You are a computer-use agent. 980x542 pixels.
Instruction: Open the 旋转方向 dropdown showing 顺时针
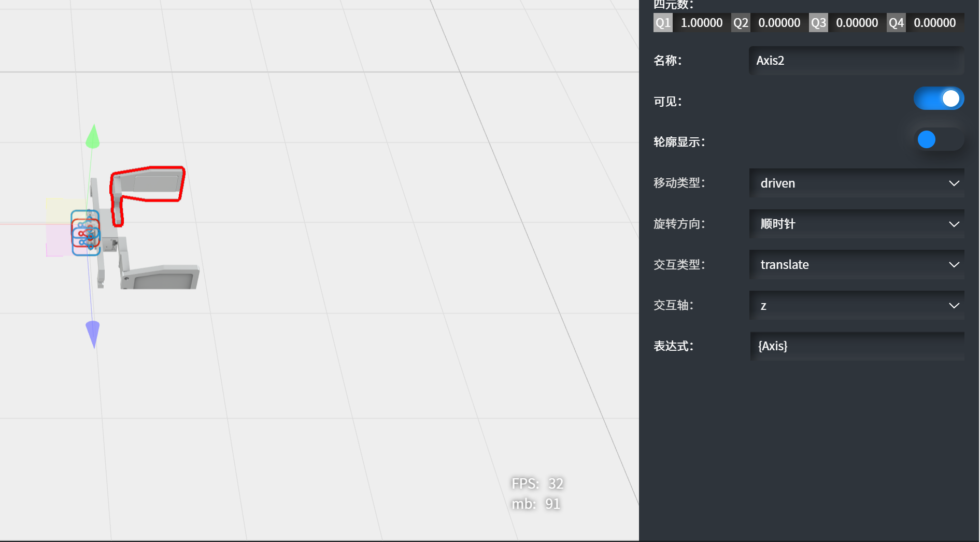[856, 224]
